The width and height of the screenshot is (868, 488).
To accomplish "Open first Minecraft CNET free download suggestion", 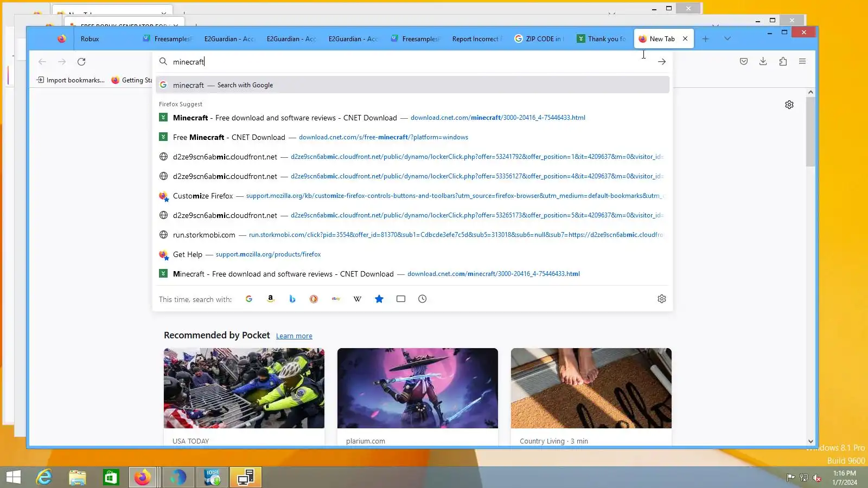I will click(x=412, y=118).
